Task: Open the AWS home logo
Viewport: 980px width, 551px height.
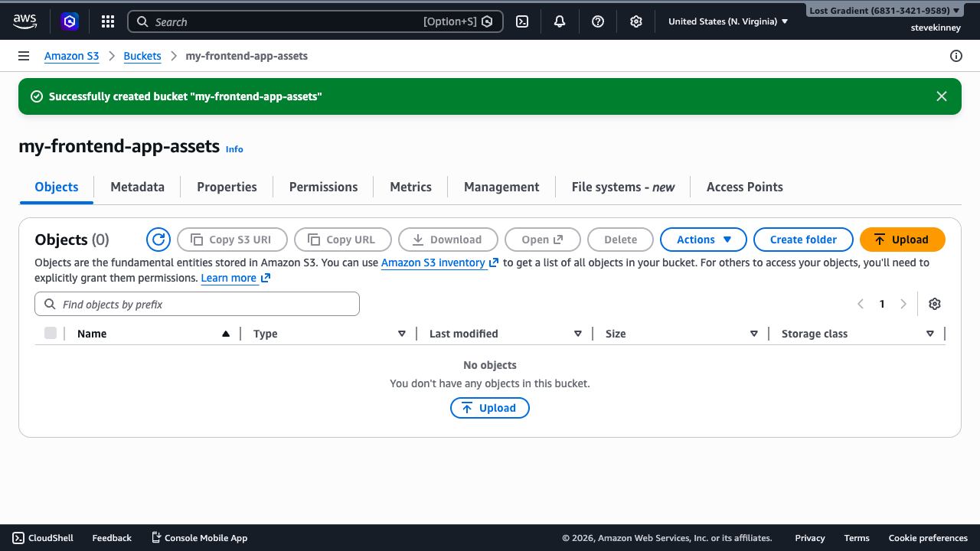Action: (x=24, y=21)
